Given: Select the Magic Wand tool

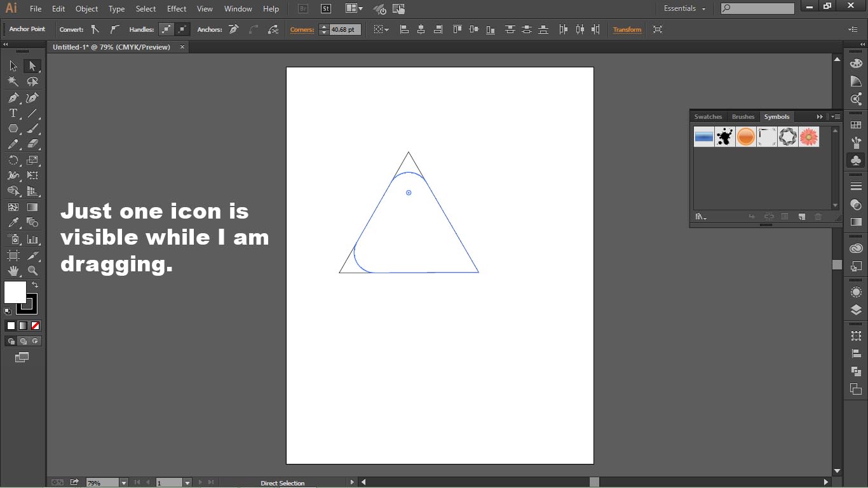Looking at the screenshot, I should 13,81.
